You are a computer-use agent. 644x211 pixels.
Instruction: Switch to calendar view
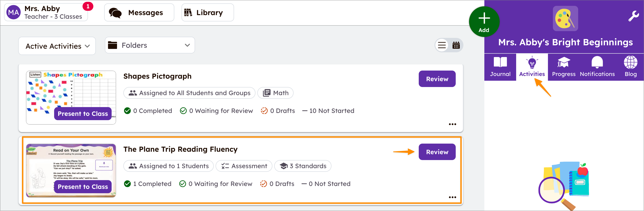456,45
